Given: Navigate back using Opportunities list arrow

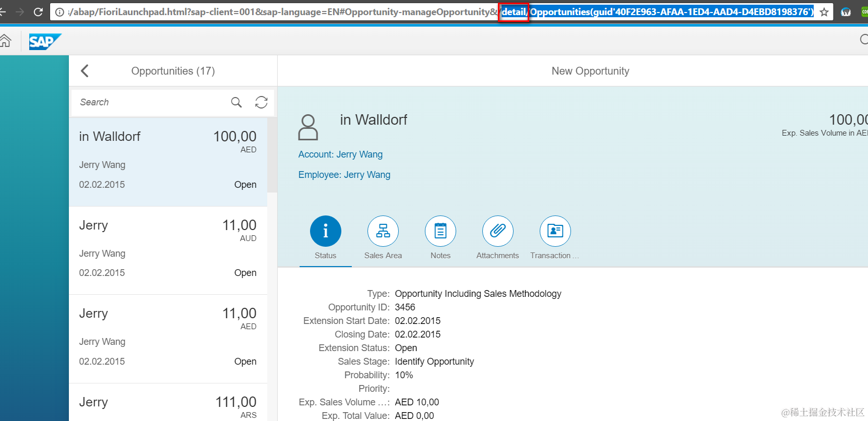Looking at the screenshot, I should (x=85, y=71).
